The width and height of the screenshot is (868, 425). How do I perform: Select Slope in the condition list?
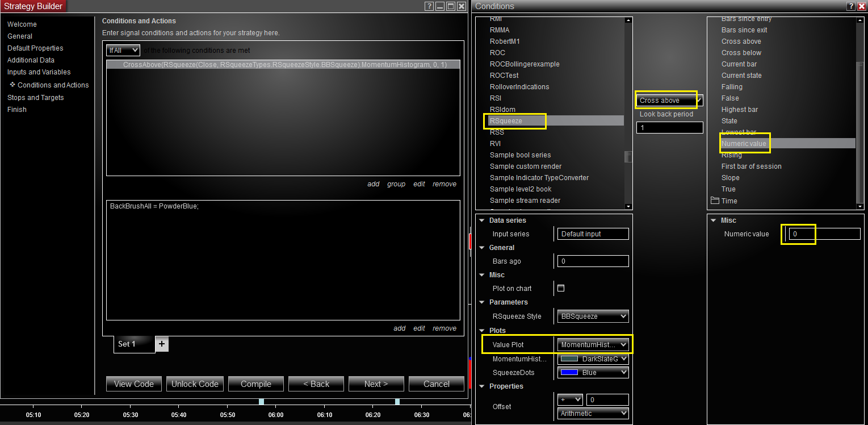pyautogui.click(x=730, y=178)
